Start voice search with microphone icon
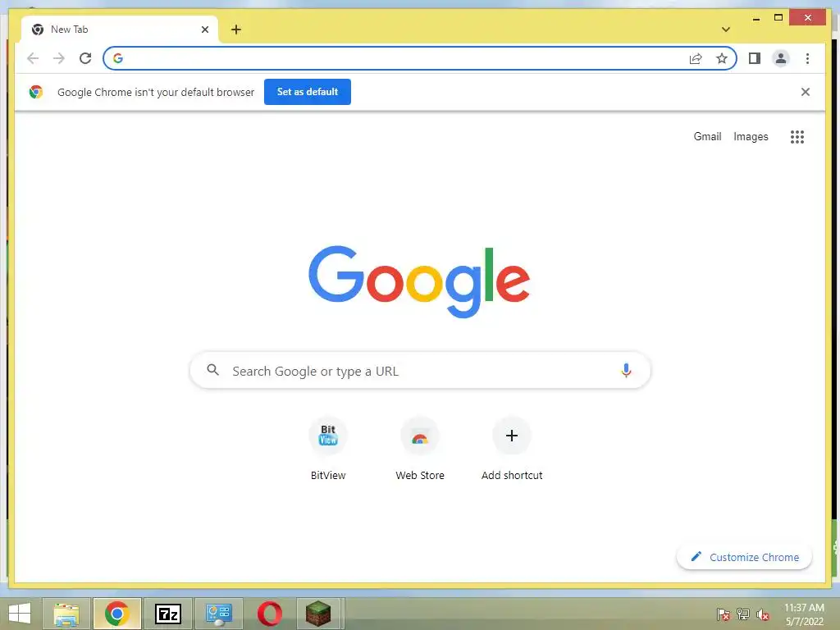Image resolution: width=840 pixels, height=630 pixels. pyautogui.click(x=626, y=370)
